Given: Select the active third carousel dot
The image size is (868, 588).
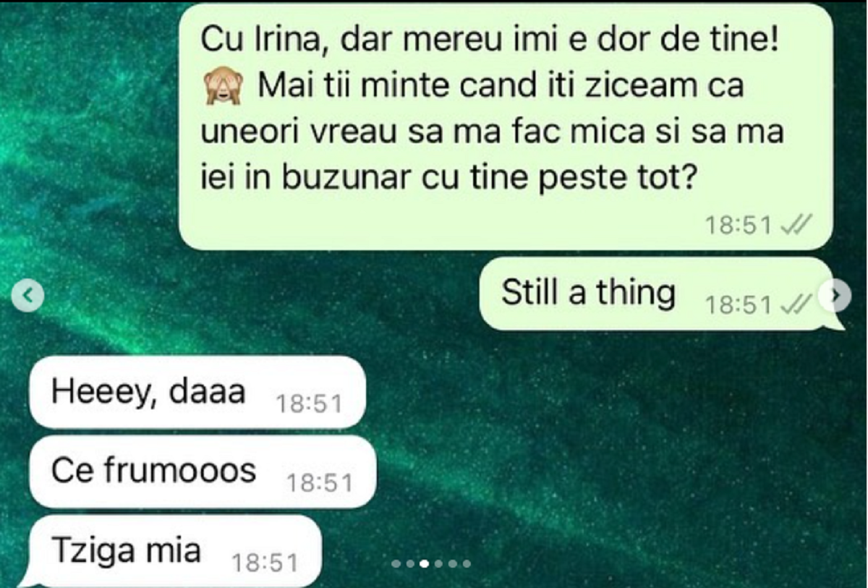Looking at the screenshot, I should (424, 563).
